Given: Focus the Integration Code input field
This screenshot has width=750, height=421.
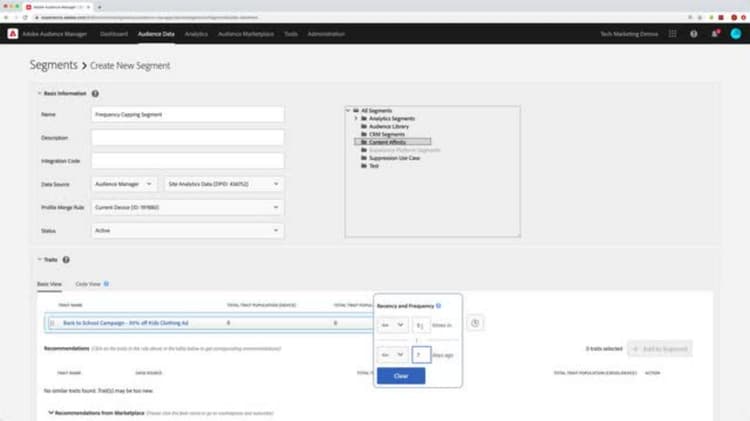Looking at the screenshot, I should pos(188,161).
